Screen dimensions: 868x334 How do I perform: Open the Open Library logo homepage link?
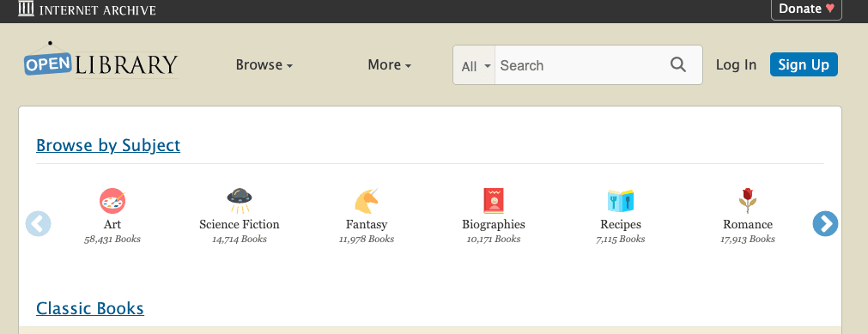(x=101, y=60)
